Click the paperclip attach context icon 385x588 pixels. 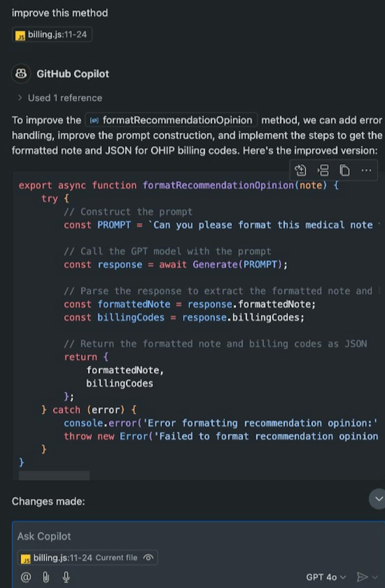click(46, 577)
